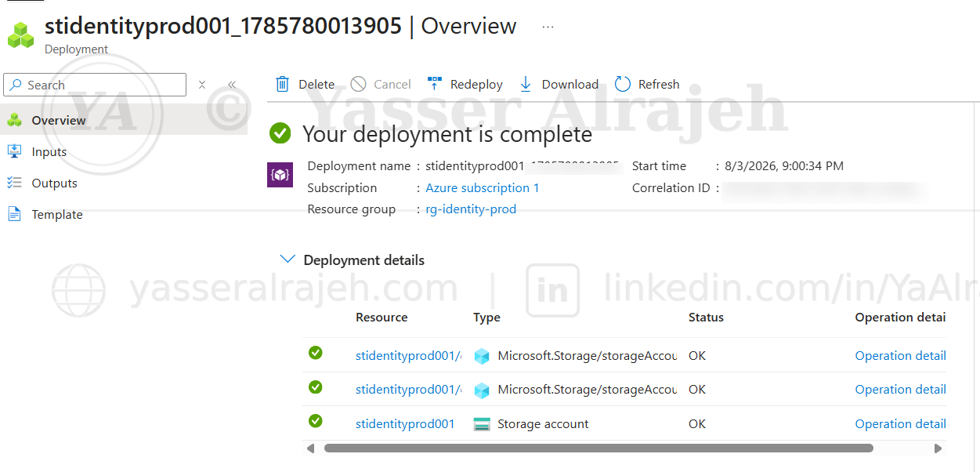Screen dimensions: 980x472
Task: Open the Azure subscription 1 link
Action: (x=483, y=188)
